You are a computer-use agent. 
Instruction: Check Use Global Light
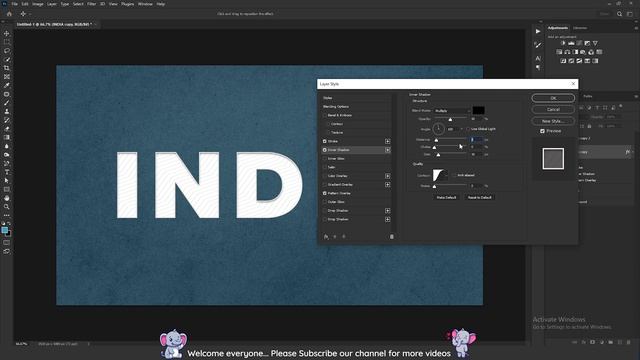coord(468,129)
